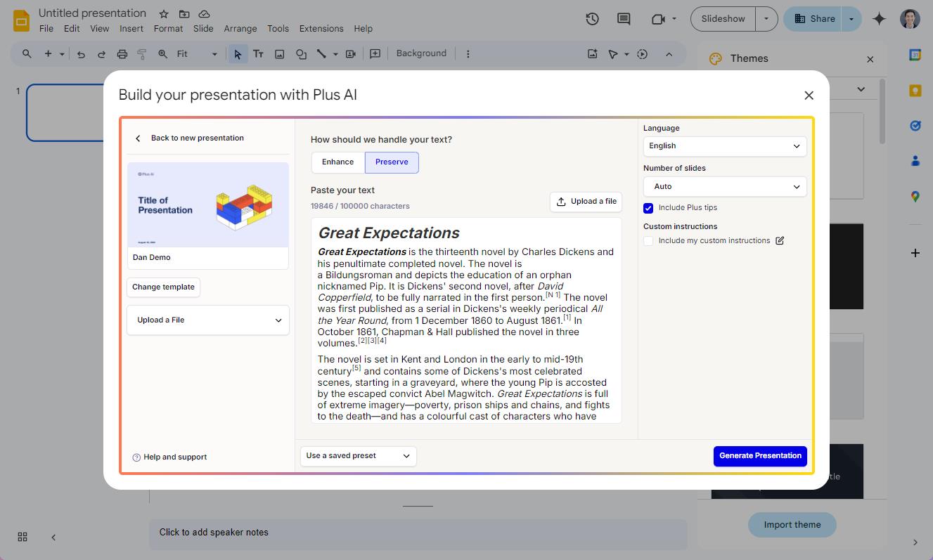Open the Slideshow options dropdown arrow
Screen dimensions: 933x560
766,19
